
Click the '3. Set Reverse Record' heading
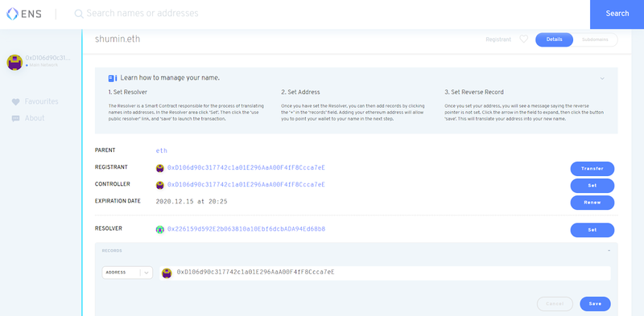pos(474,92)
